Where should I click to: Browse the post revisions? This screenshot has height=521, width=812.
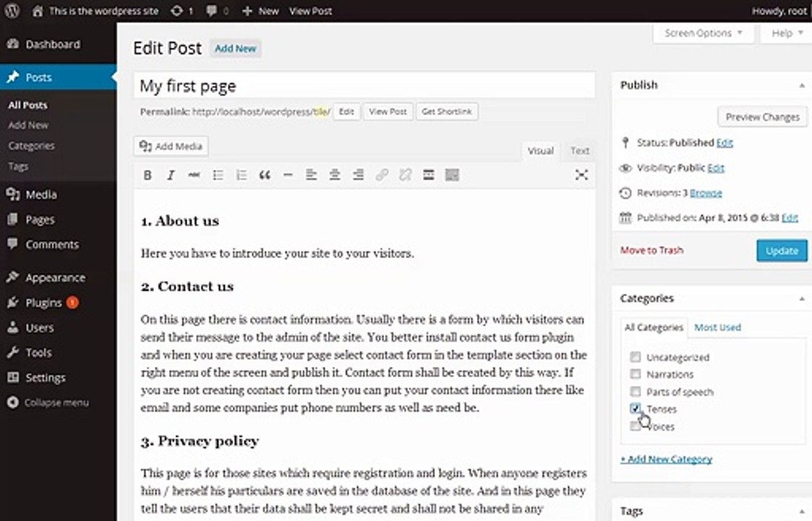pyautogui.click(x=705, y=193)
